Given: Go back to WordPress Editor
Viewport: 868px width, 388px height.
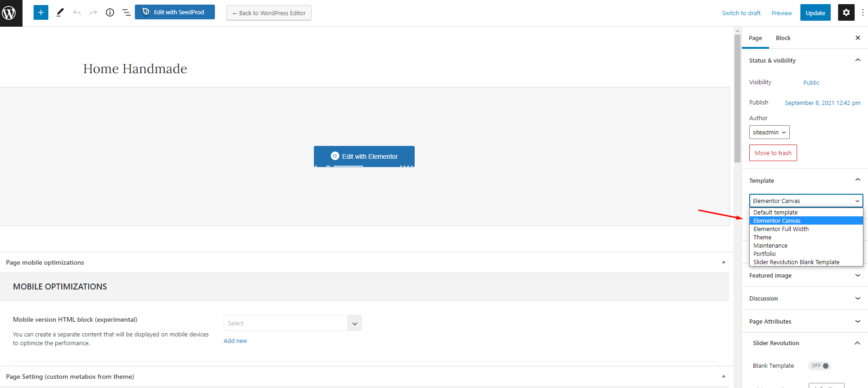Looking at the screenshot, I should 269,13.
